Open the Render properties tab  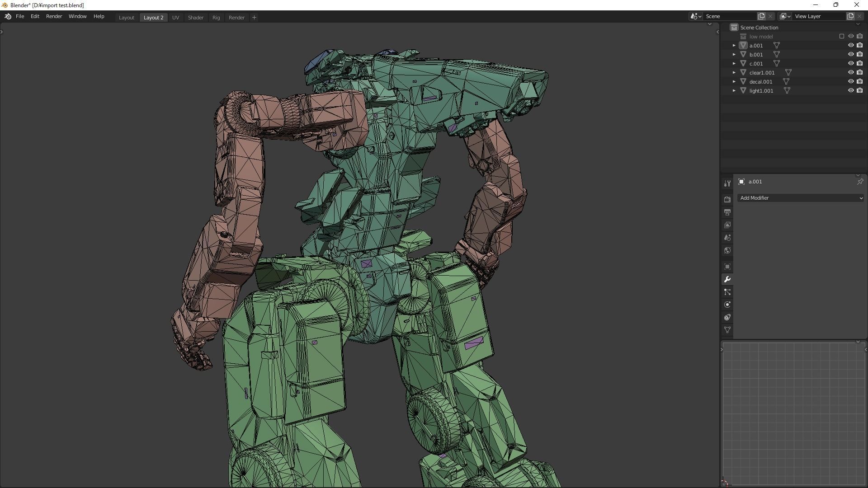point(727,199)
